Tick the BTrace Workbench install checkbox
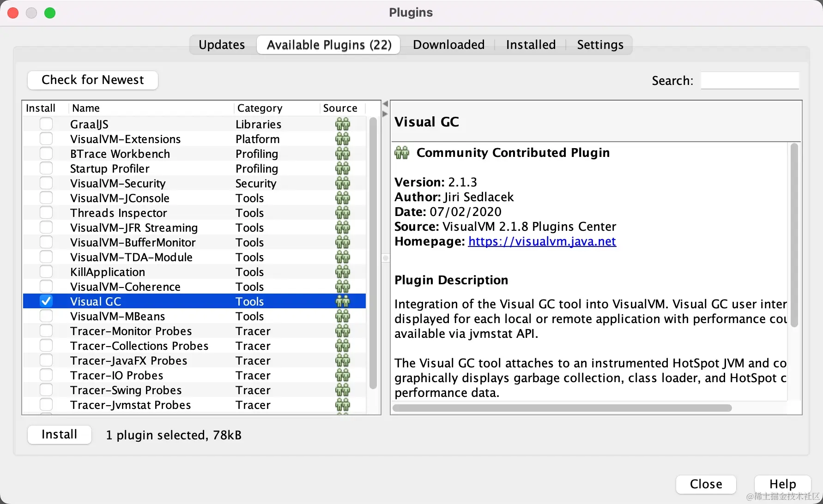This screenshot has width=823, height=504. pyautogui.click(x=46, y=153)
